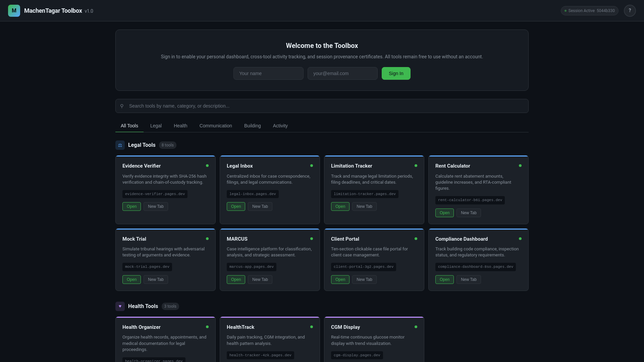Focus the Your name input field

pos(268,73)
